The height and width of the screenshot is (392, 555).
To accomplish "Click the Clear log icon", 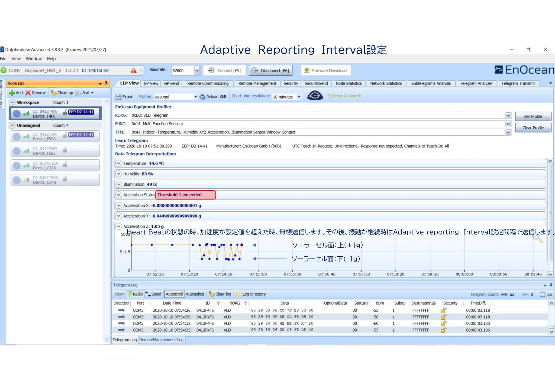I will [211, 294].
